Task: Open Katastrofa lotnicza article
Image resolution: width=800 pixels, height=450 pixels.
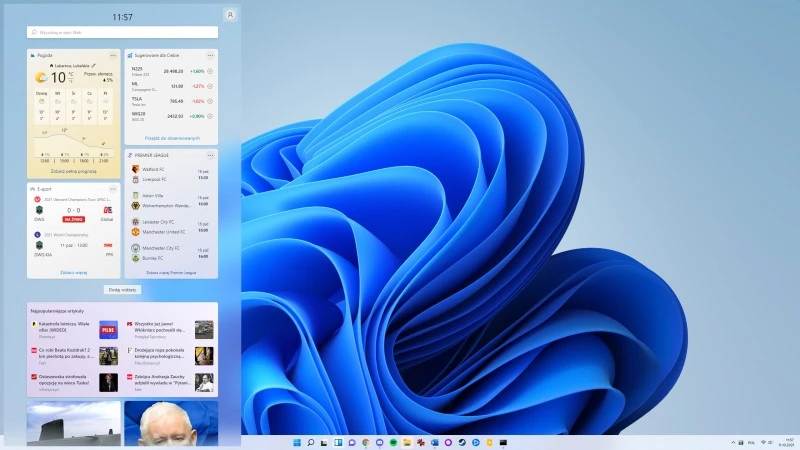Action: (74, 330)
